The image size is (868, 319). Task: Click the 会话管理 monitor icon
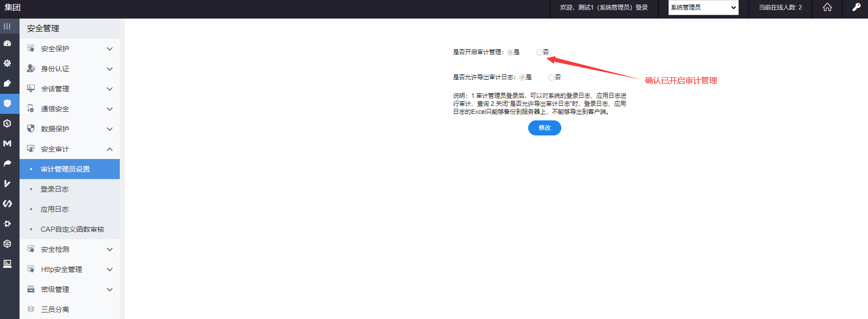pos(31,88)
